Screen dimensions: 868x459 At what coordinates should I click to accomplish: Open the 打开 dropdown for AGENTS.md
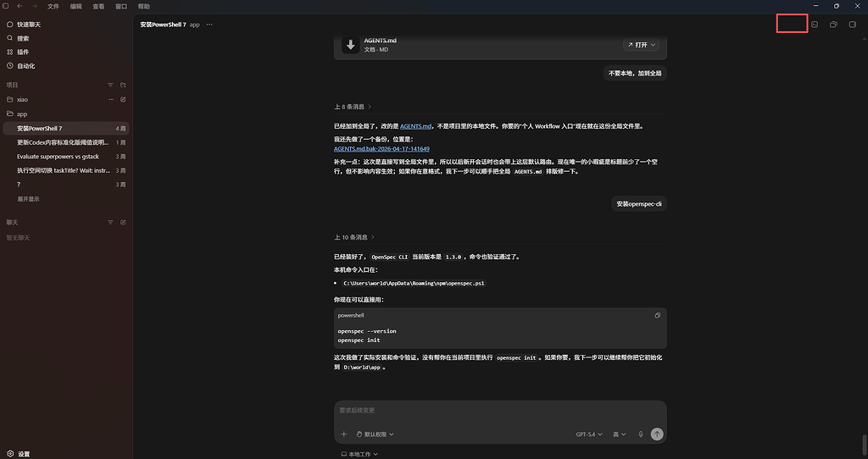(x=641, y=45)
